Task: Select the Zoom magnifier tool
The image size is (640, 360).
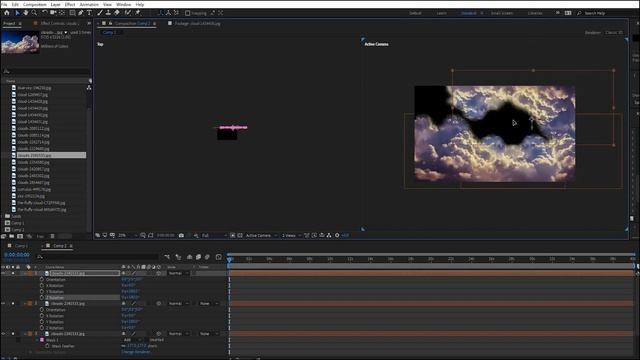Action: click(x=34, y=13)
